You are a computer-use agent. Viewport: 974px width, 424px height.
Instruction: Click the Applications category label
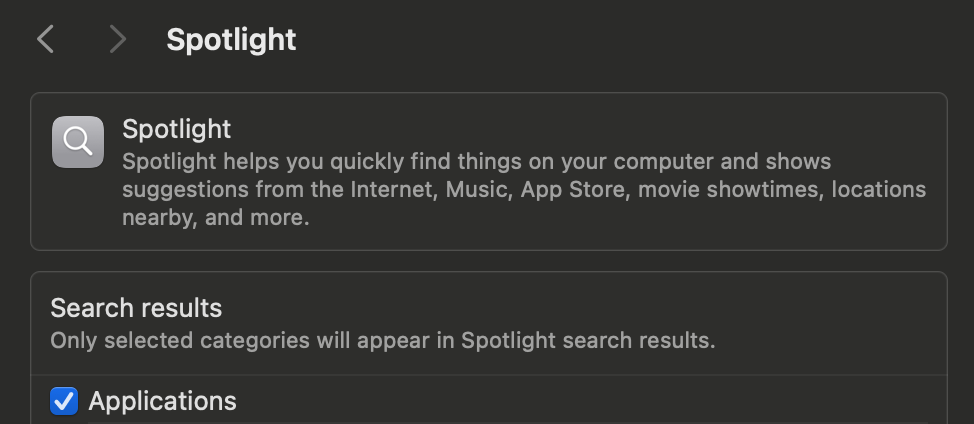click(x=162, y=402)
